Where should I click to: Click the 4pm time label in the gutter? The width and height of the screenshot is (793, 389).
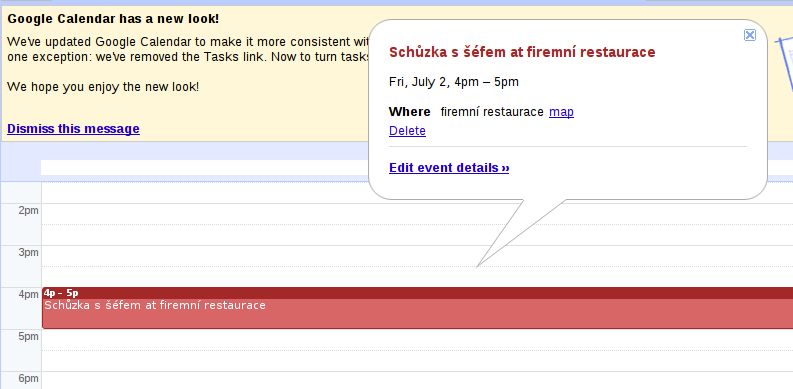[28, 294]
